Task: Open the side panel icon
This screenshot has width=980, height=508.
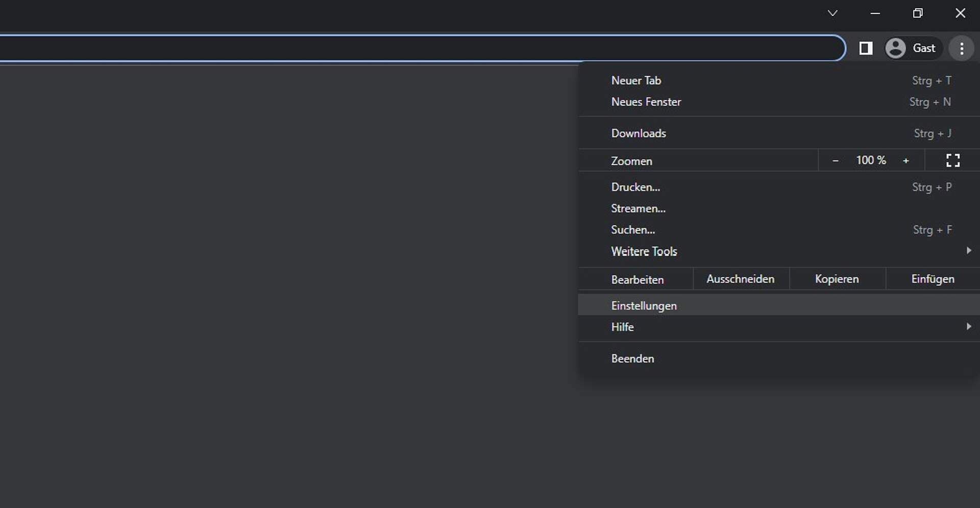Action: point(866,49)
